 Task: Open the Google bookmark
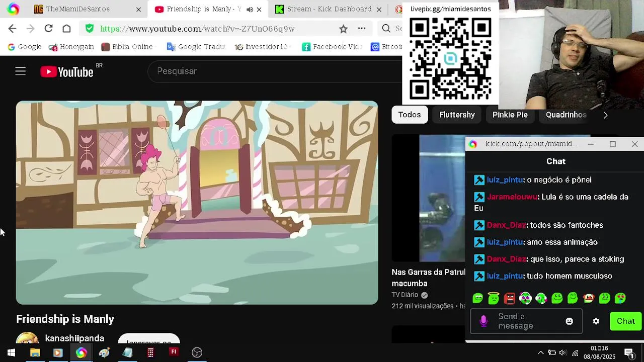[x=24, y=47]
